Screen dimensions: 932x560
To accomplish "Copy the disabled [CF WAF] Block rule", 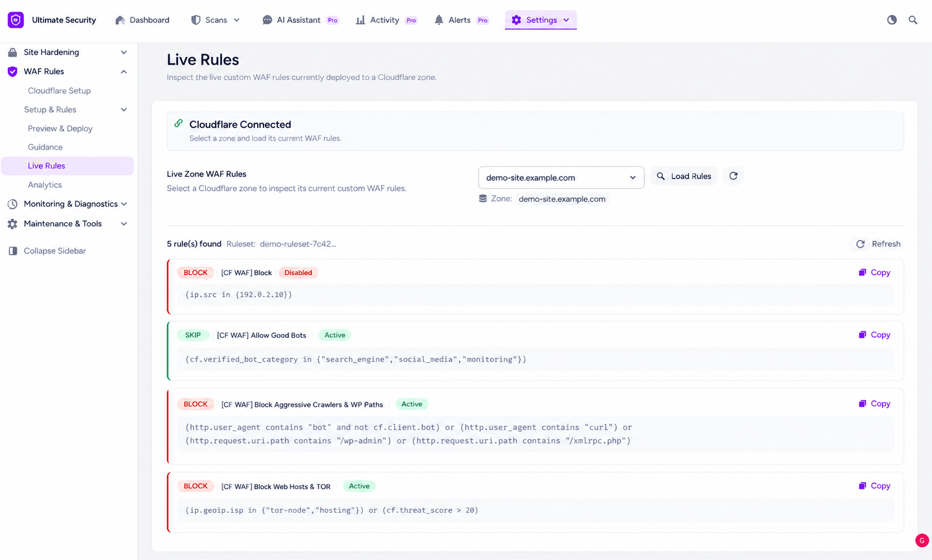I will tap(874, 273).
